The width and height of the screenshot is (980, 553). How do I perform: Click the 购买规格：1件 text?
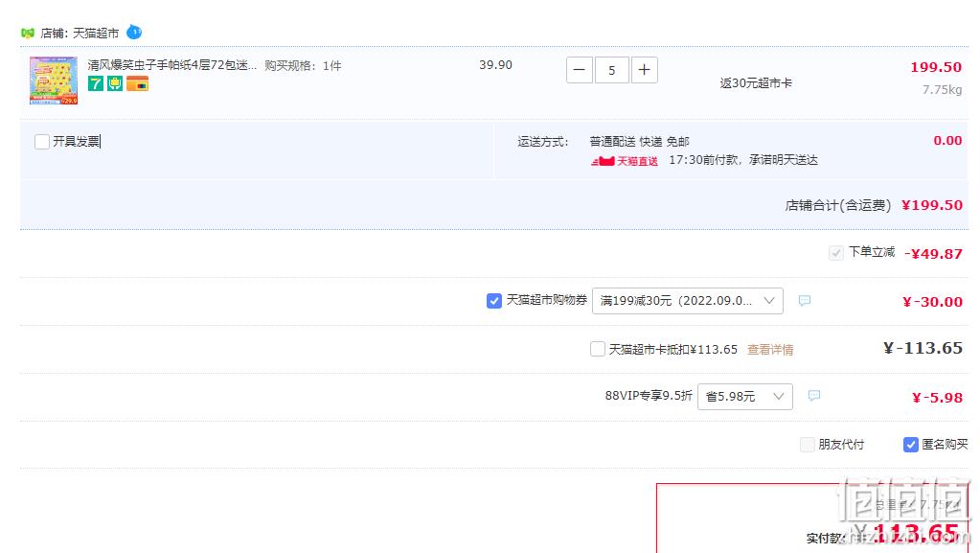(303, 66)
